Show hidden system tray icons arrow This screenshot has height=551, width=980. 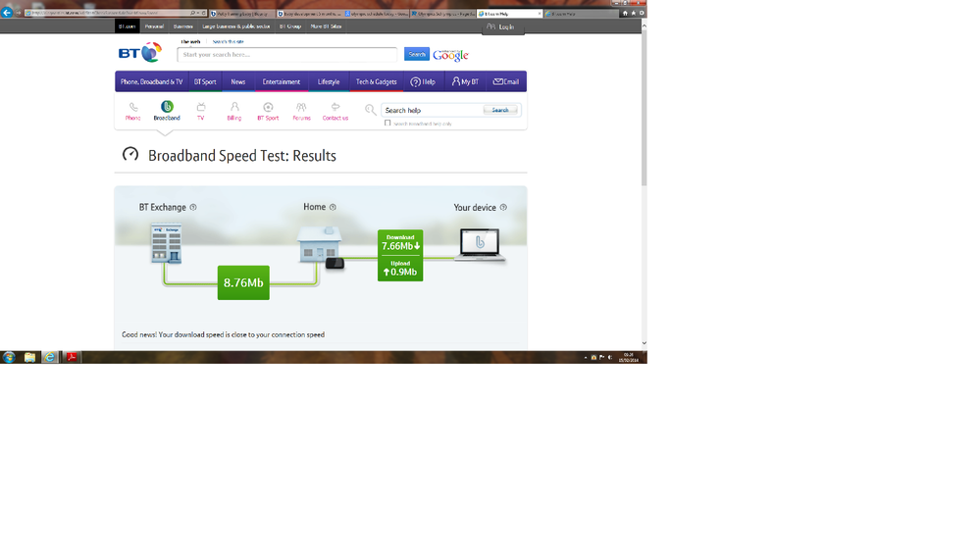pyautogui.click(x=586, y=357)
